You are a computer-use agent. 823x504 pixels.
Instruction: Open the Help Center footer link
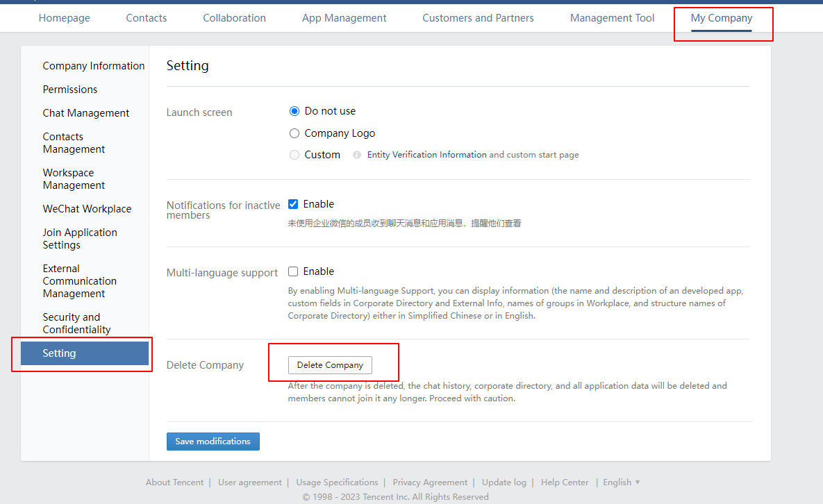click(x=565, y=482)
